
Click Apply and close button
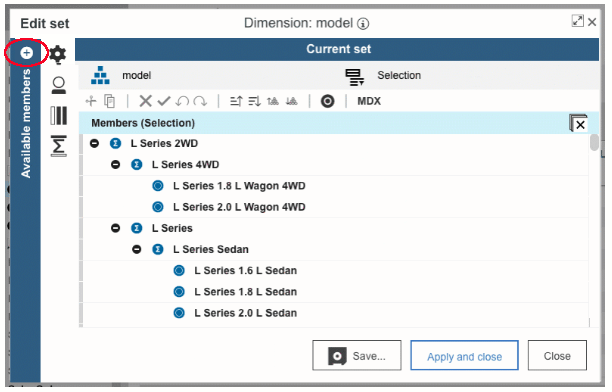pos(464,355)
